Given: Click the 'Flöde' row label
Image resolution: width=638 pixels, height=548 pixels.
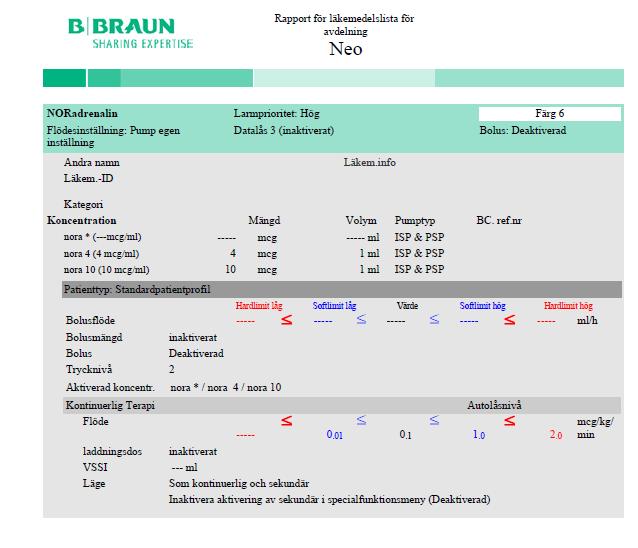Looking at the screenshot, I should [x=96, y=421].
